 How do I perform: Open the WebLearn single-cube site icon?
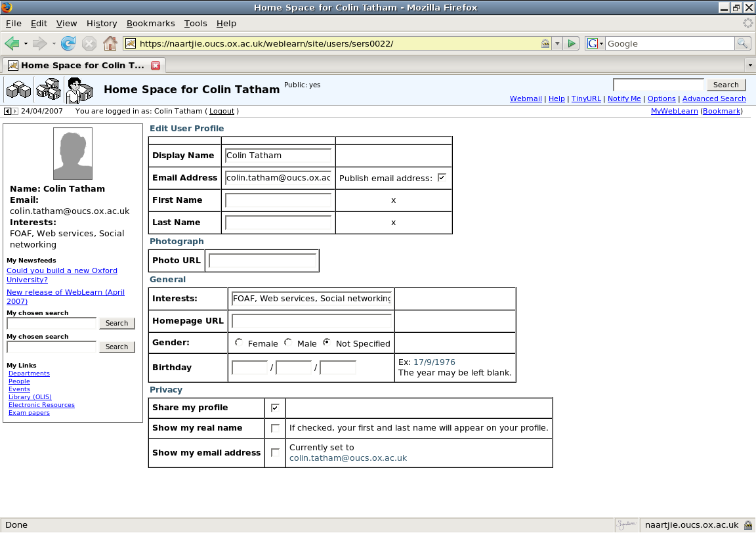tap(18, 89)
